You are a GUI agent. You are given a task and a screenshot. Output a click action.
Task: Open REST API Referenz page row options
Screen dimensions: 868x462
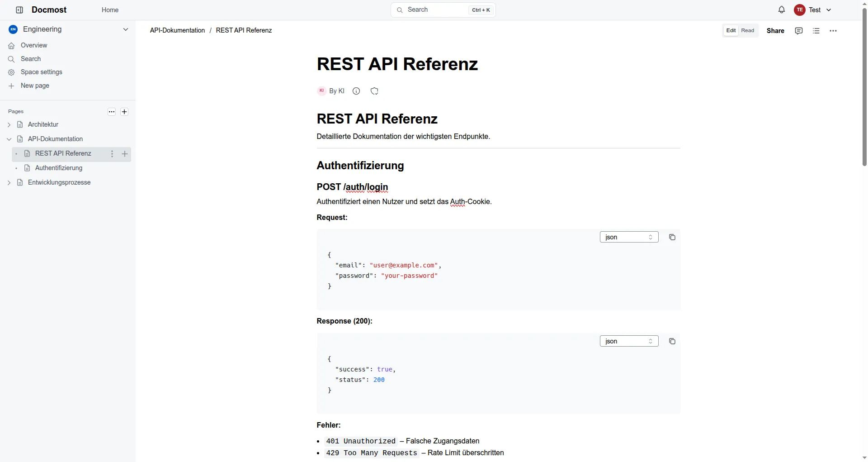[x=112, y=154]
